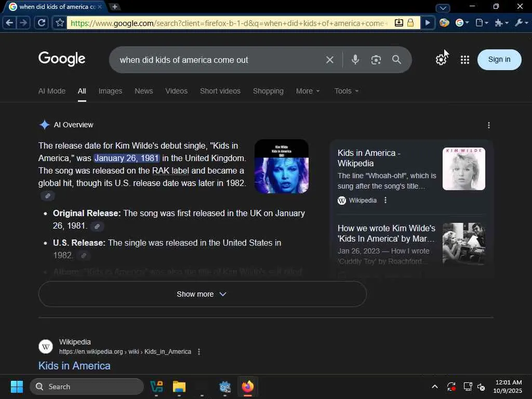The width and height of the screenshot is (532, 399).
Task: Open a new tab with the plus button
Action: pyautogui.click(x=115, y=7)
